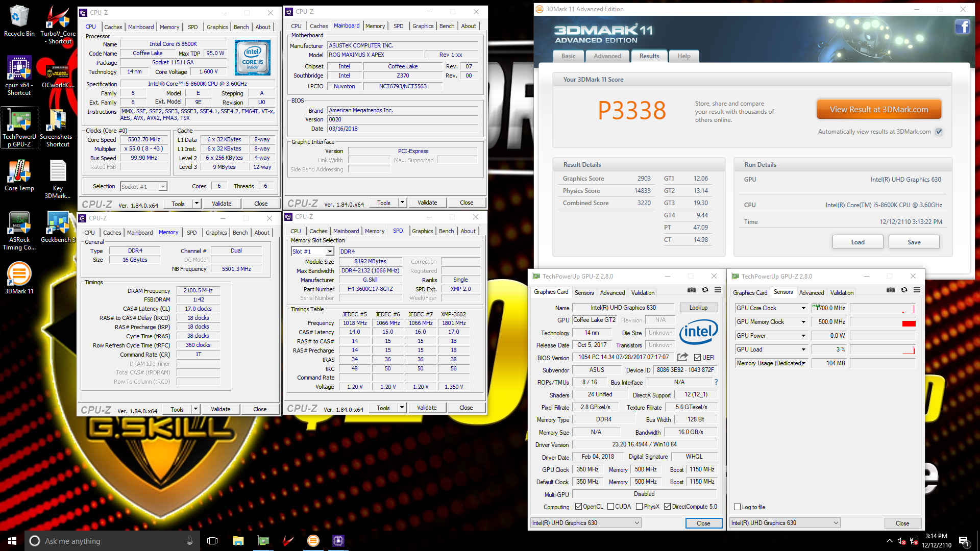Open Basic tab in 3DMark 11

pos(568,56)
